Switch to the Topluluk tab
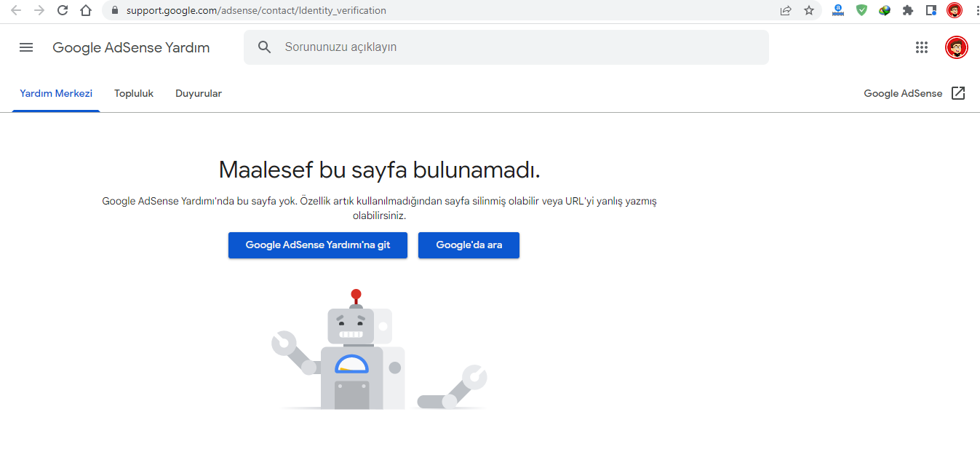The image size is (980, 460). point(134,93)
